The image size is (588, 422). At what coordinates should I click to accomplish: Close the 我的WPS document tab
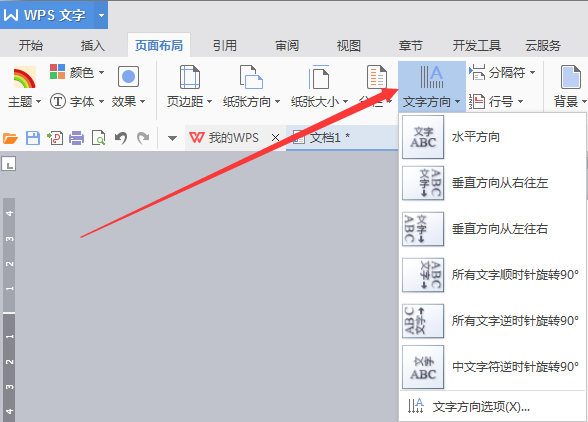pyautogui.click(x=275, y=138)
